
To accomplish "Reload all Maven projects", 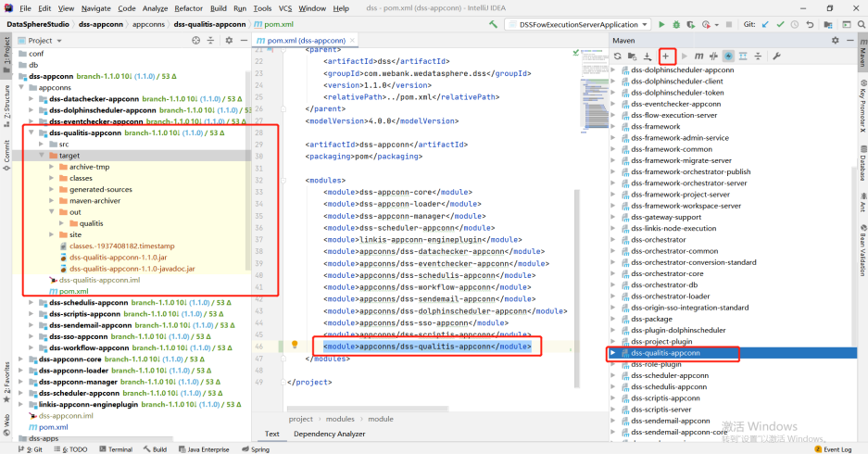I will click(x=618, y=57).
